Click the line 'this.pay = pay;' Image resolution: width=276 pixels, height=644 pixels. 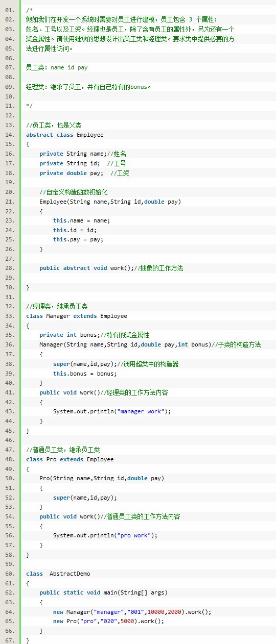[78, 239]
